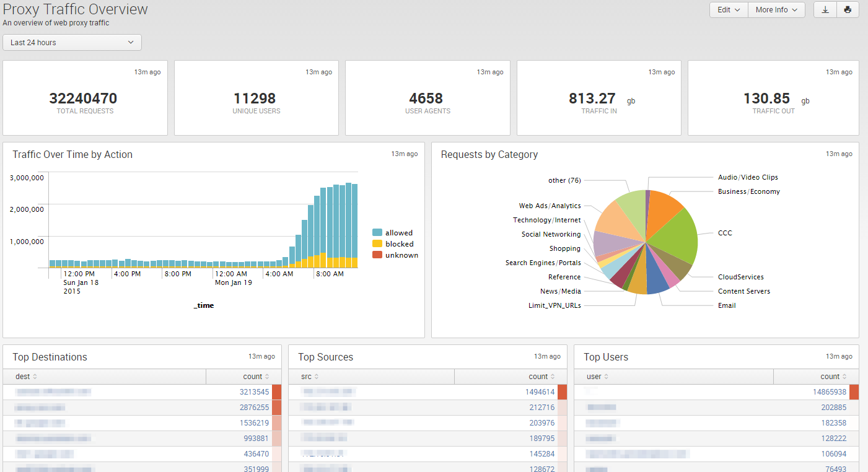Open the Last 24 hours time picker

[72, 43]
